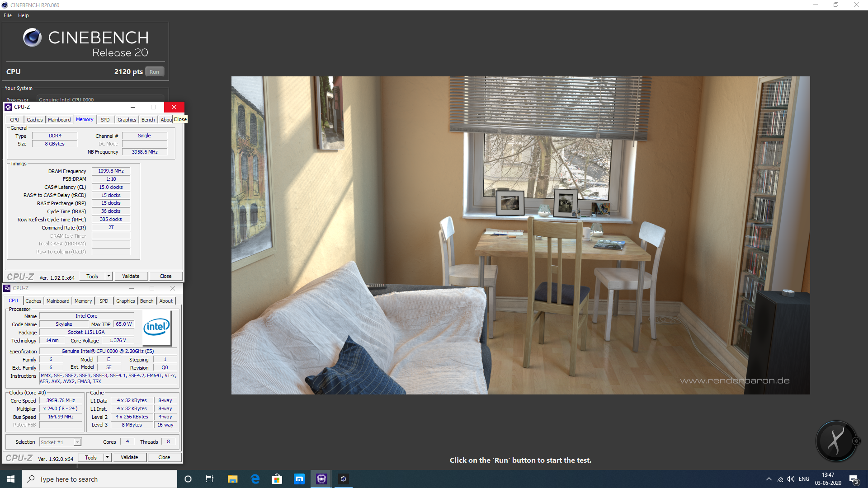Minimize the lower CPU-Z window
This screenshot has height=488, width=868.
coord(132,288)
